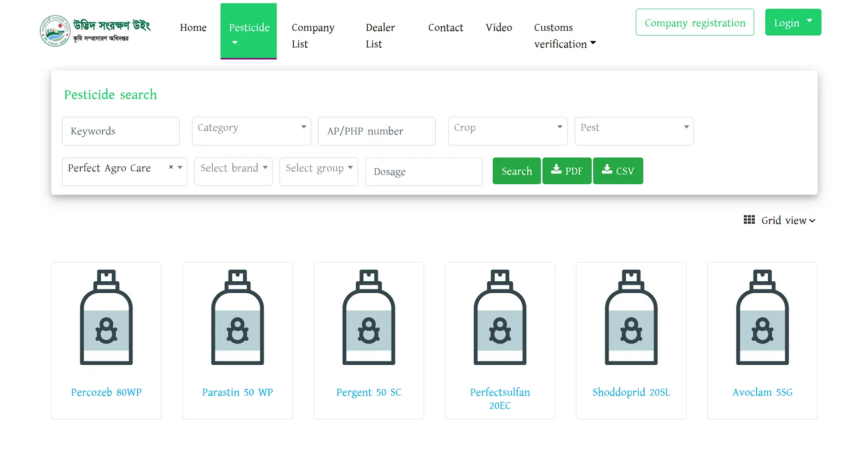Click the AP/PHP number field
The width and height of the screenshot is (868, 449).
coord(377,131)
